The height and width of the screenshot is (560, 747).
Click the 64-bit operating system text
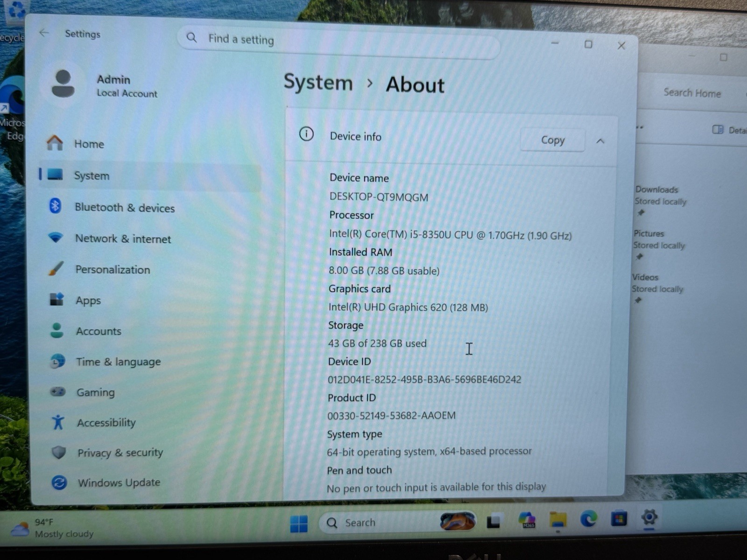coord(429,451)
